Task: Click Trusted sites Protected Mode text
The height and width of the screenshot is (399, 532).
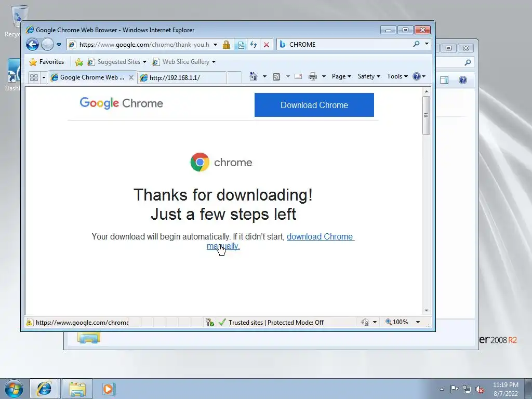Action: [276, 322]
